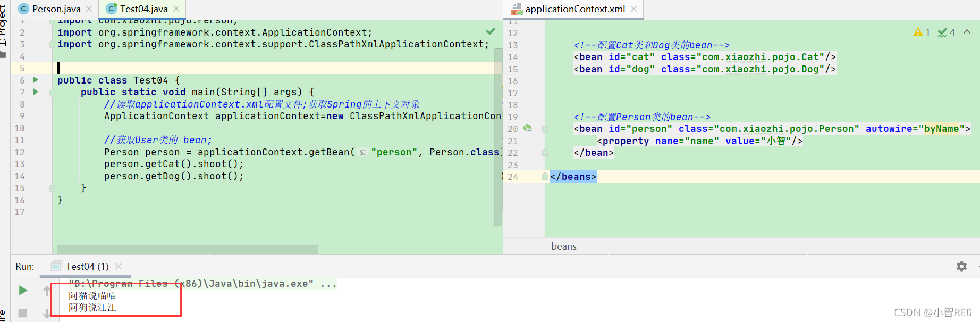
Task: Click the green checkmark inspection icon
Action: click(x=491, y=32)
